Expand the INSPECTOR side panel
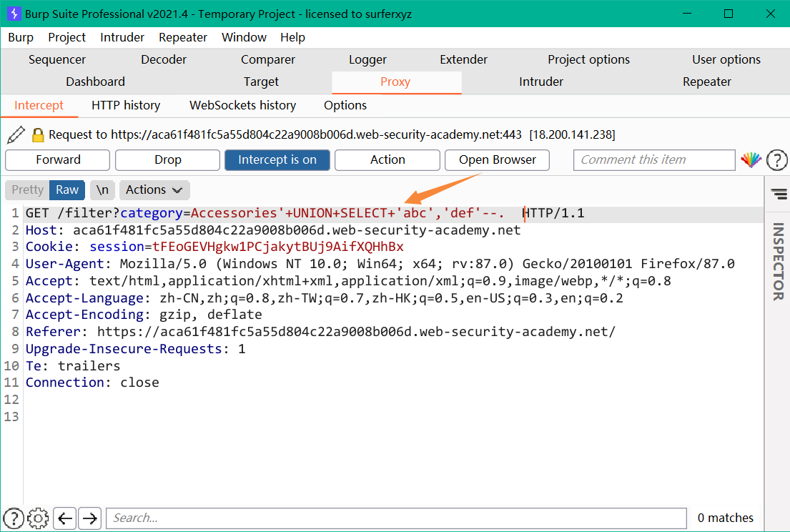The height and width of the screenshot is (532, 790). pos(779,262)
